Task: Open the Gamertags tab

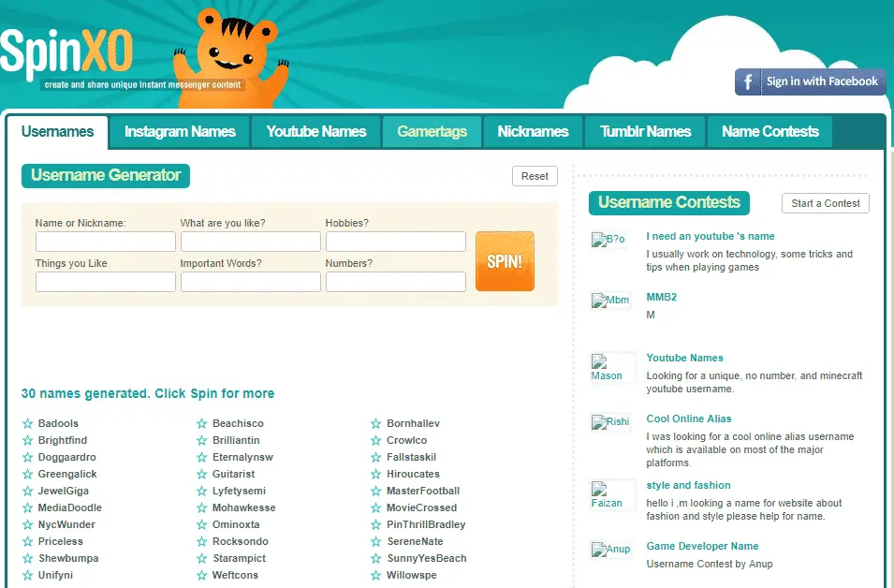Action: coord(432,132)
